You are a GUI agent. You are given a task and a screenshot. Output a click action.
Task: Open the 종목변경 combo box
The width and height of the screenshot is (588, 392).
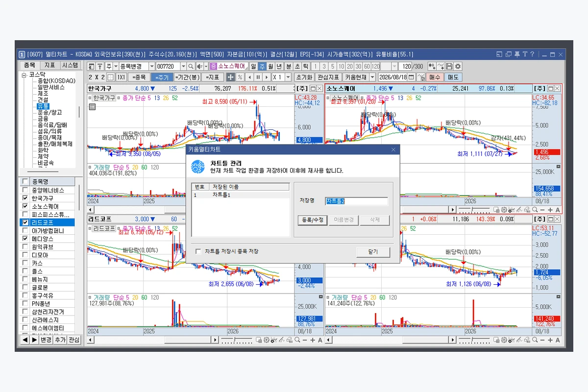137,66
